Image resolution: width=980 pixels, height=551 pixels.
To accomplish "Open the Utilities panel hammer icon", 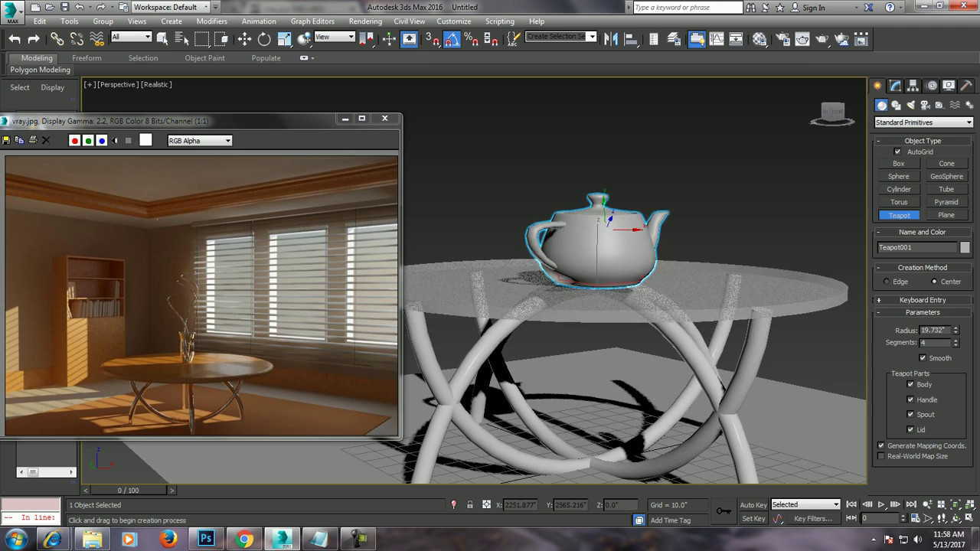I will pos(966,86).
